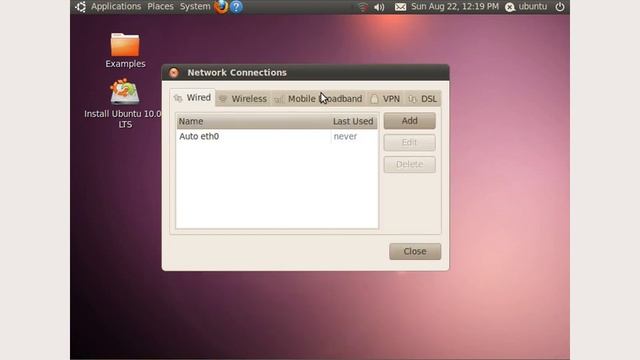Close the Network Connections dialog via Close button
The width and height of the screenshot is (640, 360).
click(x=415, y=251)
